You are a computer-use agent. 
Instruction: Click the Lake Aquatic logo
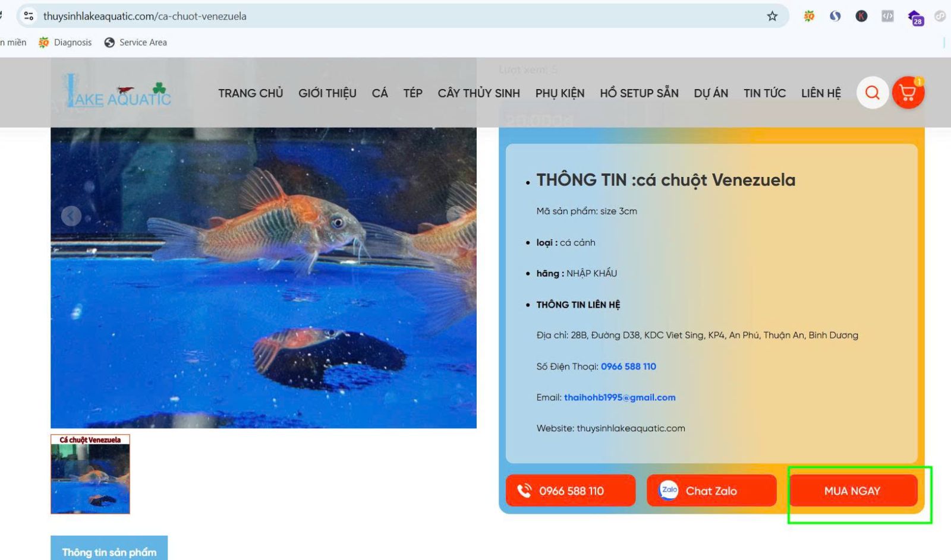pos(118,92)
